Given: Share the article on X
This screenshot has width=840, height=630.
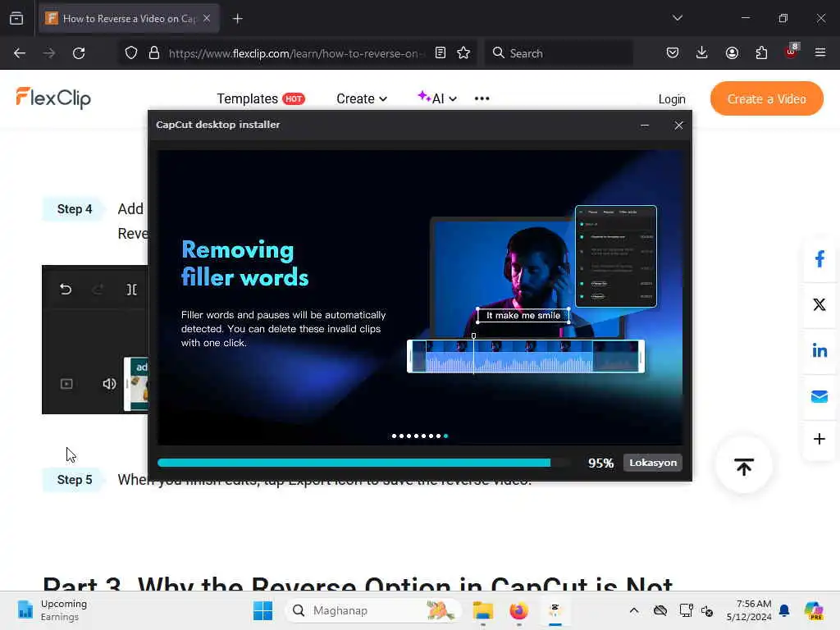Looking at the screenshot, I should [819, 304].
